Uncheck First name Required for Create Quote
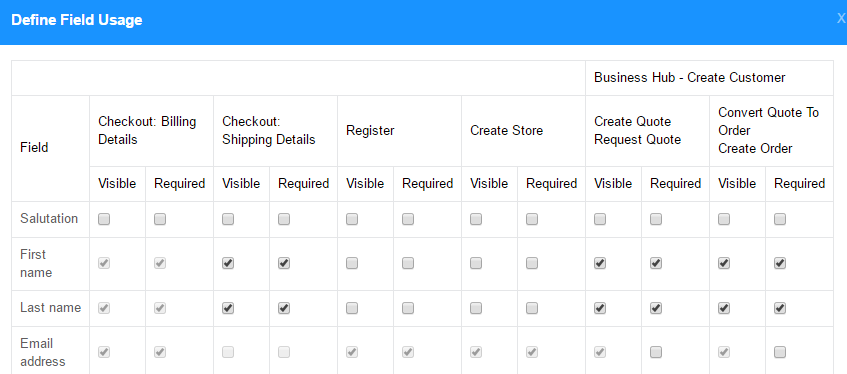Screen dimensions: 847x374 pyautogui.click(x=656, y=263)
